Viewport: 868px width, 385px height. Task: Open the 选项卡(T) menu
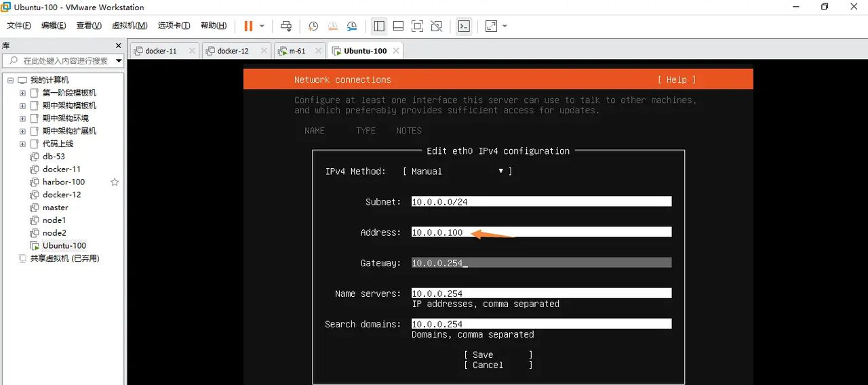[x=175, y=26]
